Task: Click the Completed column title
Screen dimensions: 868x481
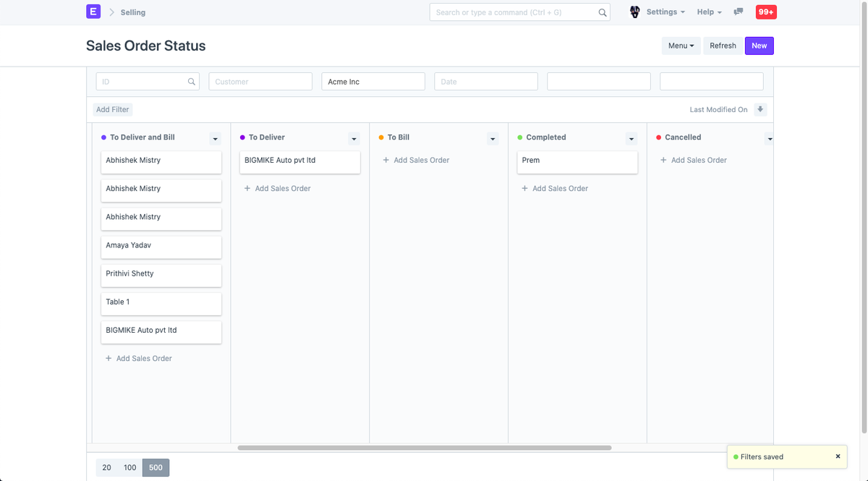Action: tap(546, 137)
